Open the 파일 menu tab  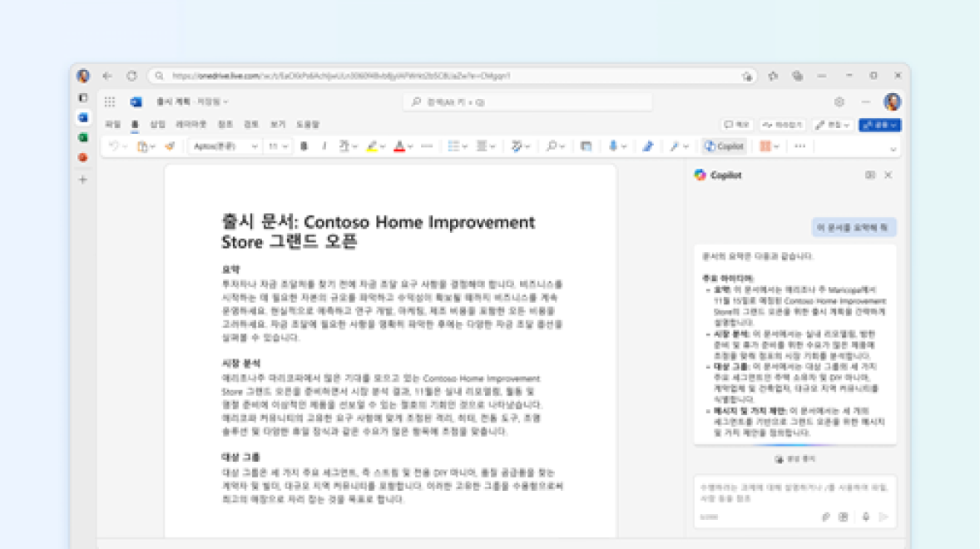tap(112, 125)
